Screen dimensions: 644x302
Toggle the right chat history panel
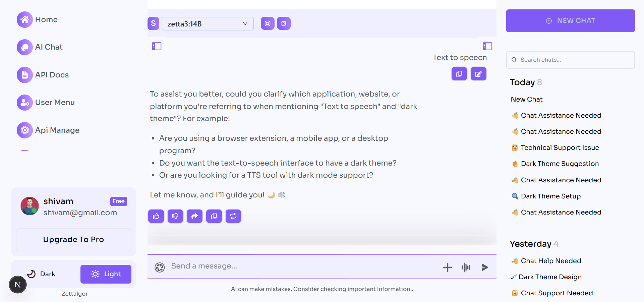click(487, 46)
